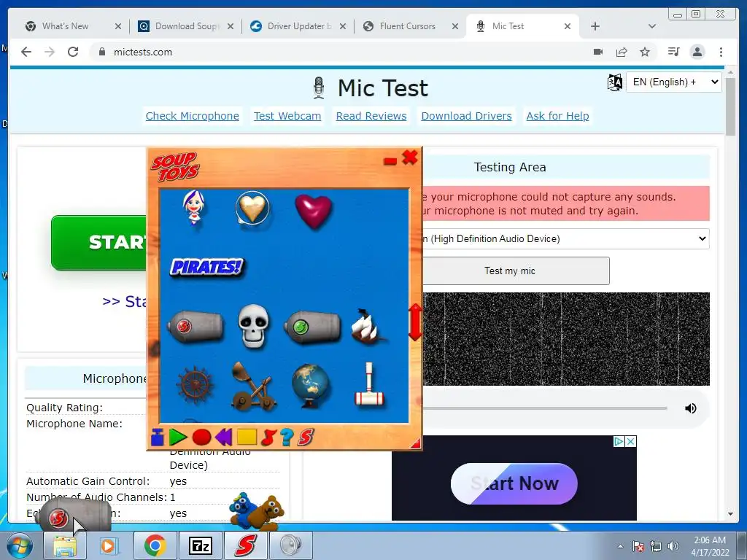
Task: Click the system tray volume icon
Action: (x=673, y=546)
